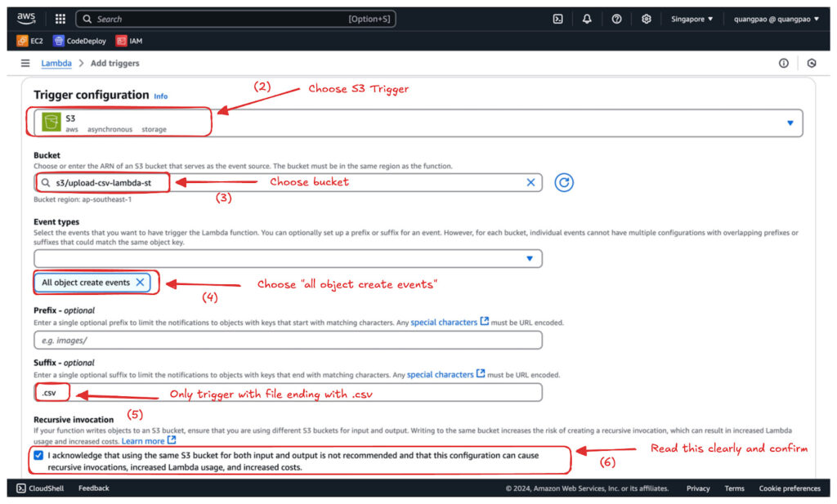Toggle the side navigation hamburger menu
Viewport: 837px width, 504px height.
pos(25,64)
